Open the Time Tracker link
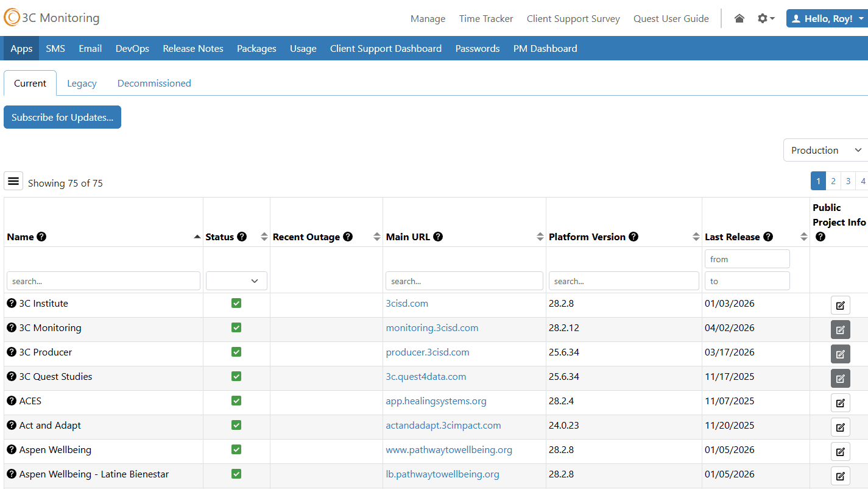The height and width of the screenshot is (489, 868). point(486,19)
